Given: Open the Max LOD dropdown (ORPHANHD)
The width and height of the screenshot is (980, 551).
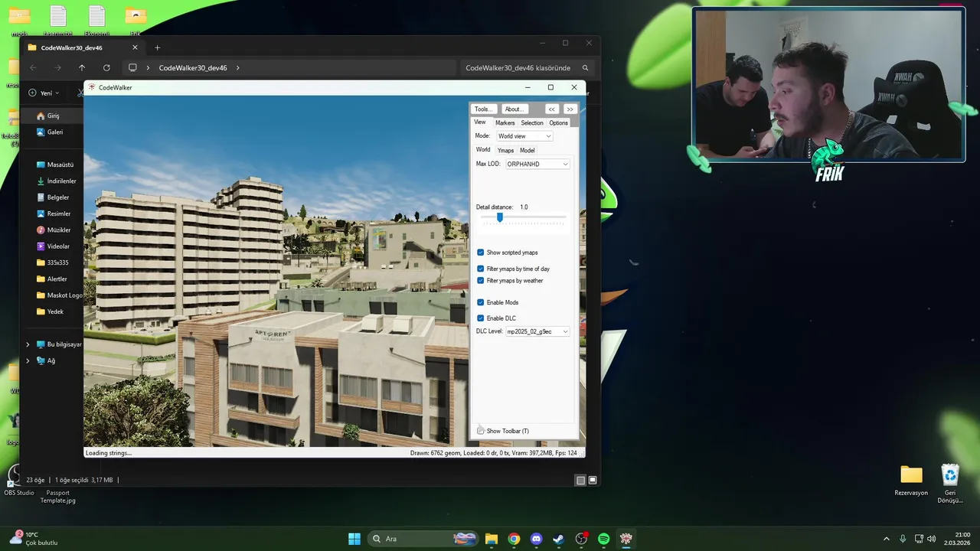Looking at the screenshot, I should coord(537,165).
